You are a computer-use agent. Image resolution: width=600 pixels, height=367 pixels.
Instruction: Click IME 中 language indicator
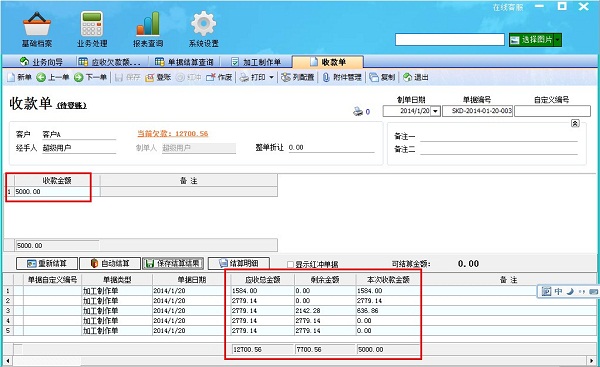[x=558, y=292]
